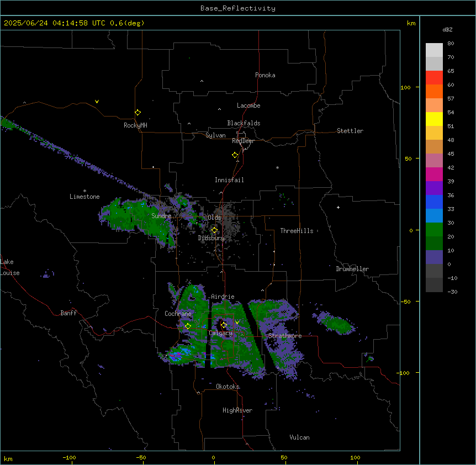Click the Lake Louise label
Image resolution: width=476 pixels, height=465 pixels.
(10, 267)
